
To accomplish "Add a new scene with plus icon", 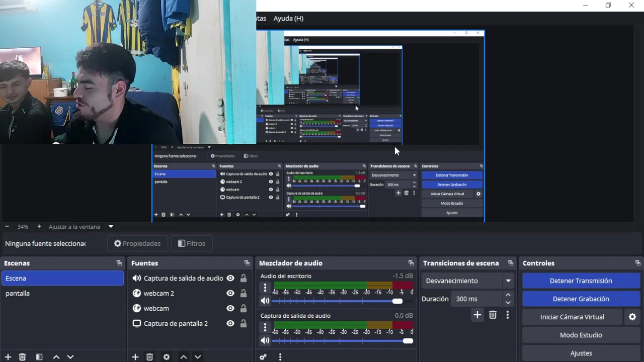I will 8,357.
